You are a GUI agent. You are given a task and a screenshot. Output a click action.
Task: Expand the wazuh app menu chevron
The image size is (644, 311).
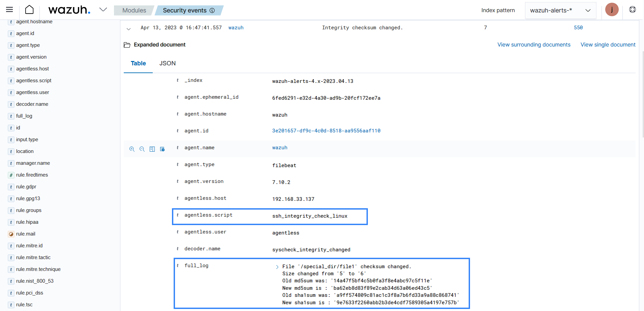103,10
